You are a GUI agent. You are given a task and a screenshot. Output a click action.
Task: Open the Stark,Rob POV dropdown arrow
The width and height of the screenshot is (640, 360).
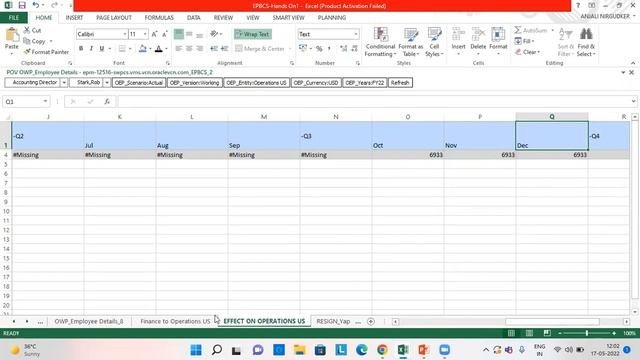(107, 83)
